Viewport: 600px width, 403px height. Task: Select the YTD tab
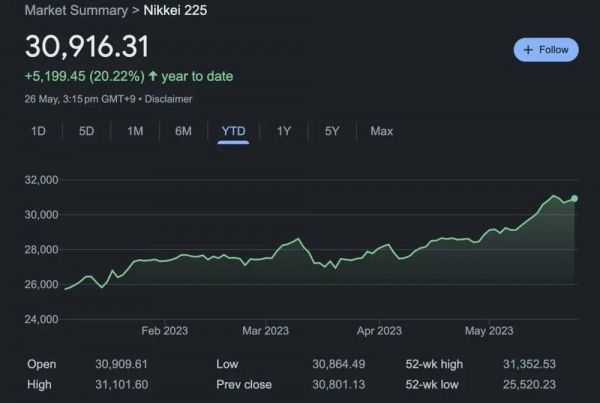pyautogui.click(x=233, y=131)
